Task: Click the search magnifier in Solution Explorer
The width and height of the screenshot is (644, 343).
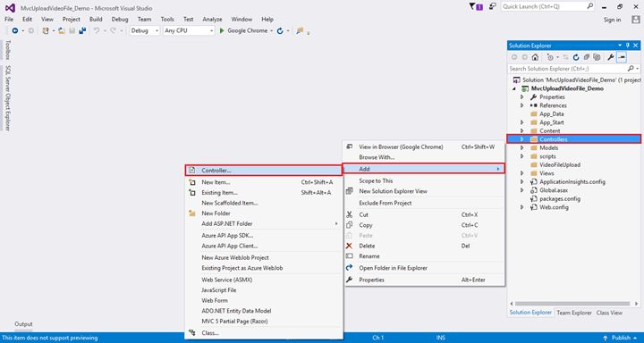Action: (x=631, y=69)
